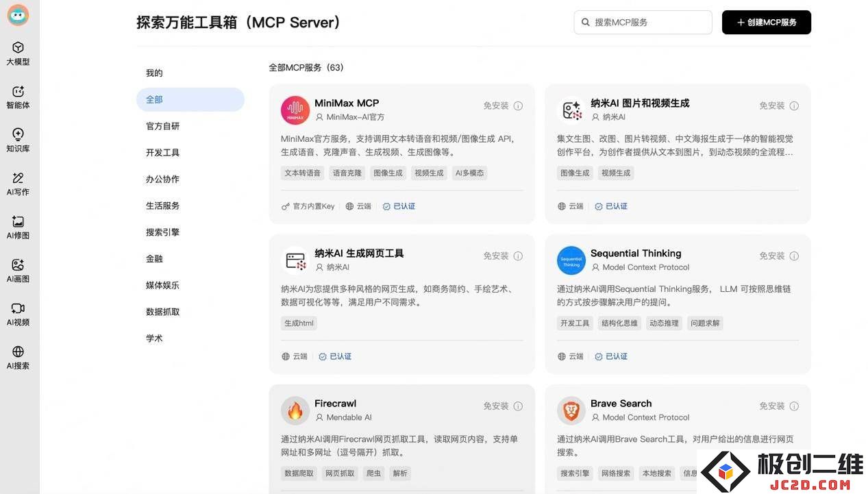868x494 pixels.
Task: Click the 官方内置Key key icon
Action: [x=286, y=206]
